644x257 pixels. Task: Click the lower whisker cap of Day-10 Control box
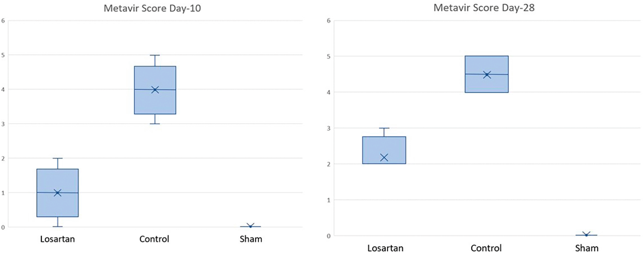coord(155,124)
